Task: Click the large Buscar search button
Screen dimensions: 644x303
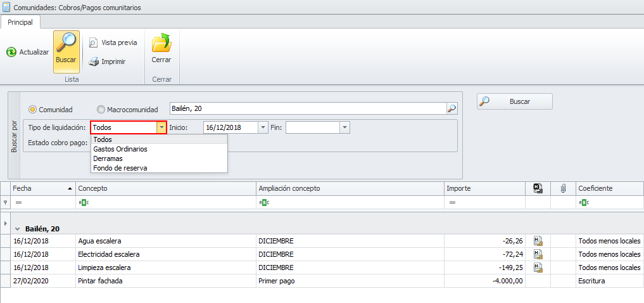Action: [515, 101]
